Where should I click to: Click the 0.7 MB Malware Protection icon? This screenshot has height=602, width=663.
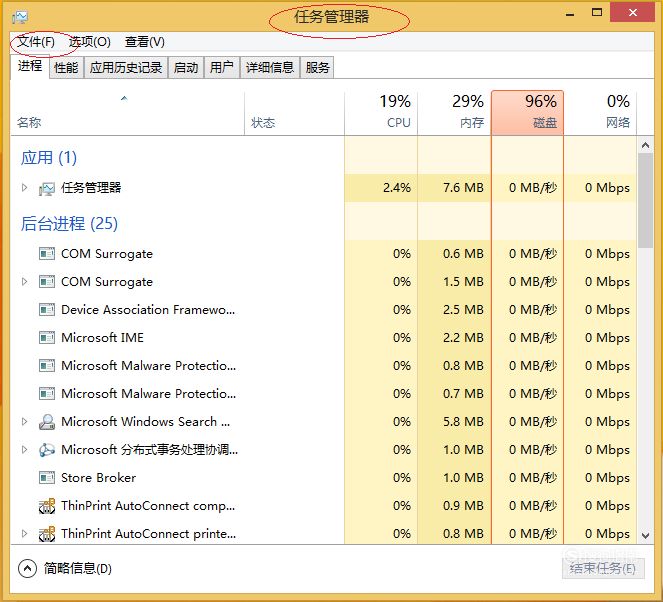click(x=47, y=394)
